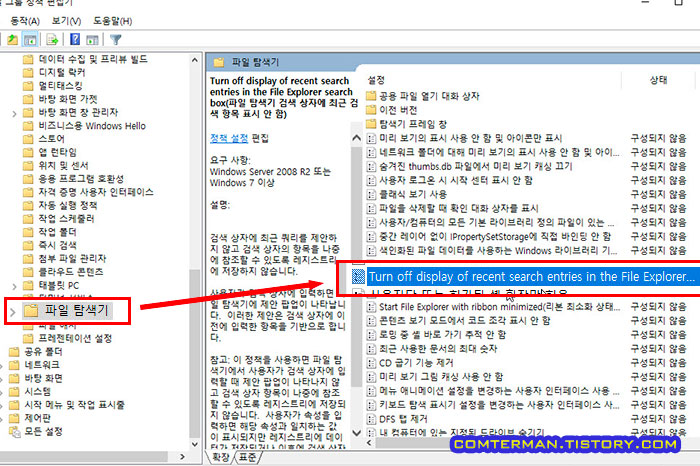The width and height of the screenshot is (700, 466).
Task: Switch to the 확장 tab
Action: coord(221,458)
